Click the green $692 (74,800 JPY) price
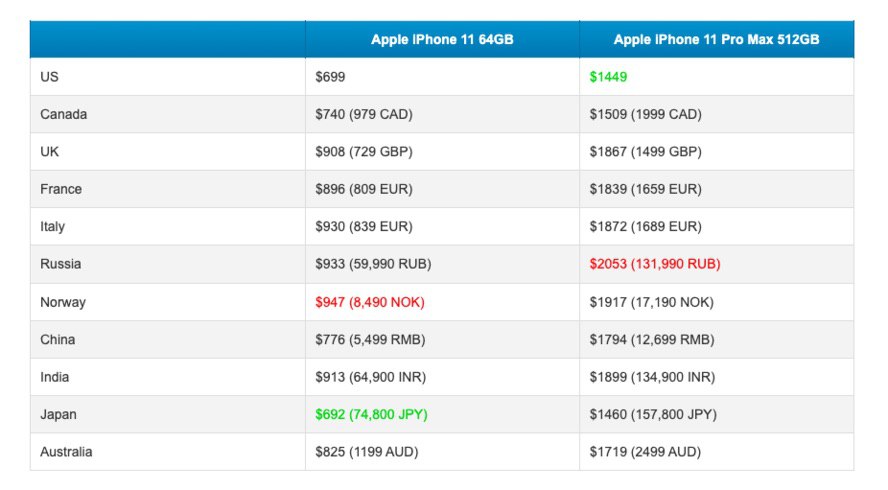 (x=370, y=414)
